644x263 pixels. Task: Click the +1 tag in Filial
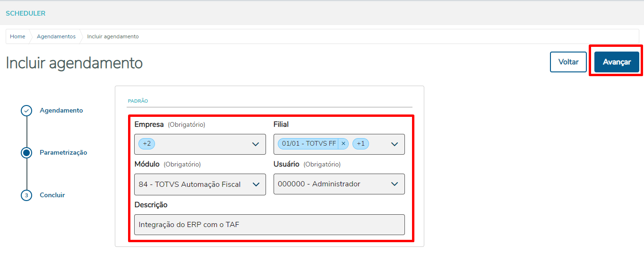coord(361,143)
